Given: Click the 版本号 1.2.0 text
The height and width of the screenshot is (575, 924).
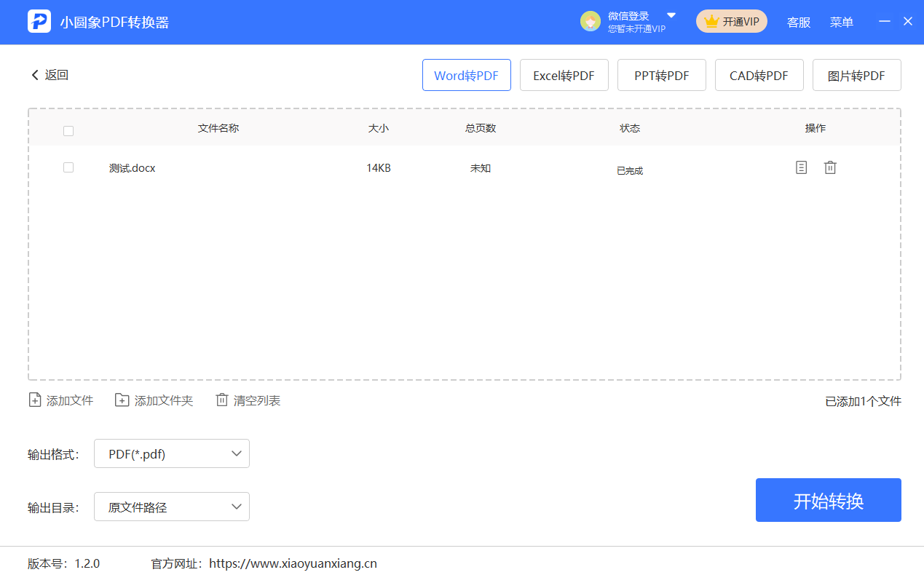Looking at the screenshot, I should (x=64, y=563).
